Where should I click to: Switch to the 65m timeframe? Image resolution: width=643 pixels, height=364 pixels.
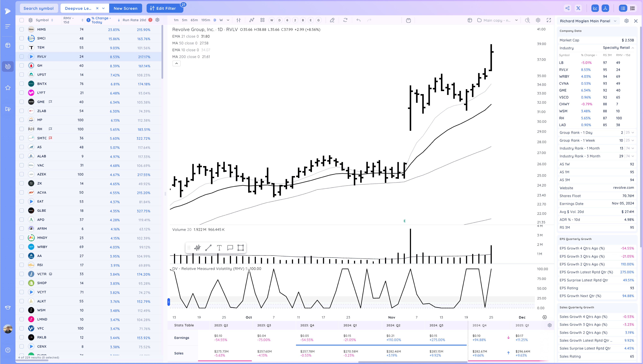(194, 20)
